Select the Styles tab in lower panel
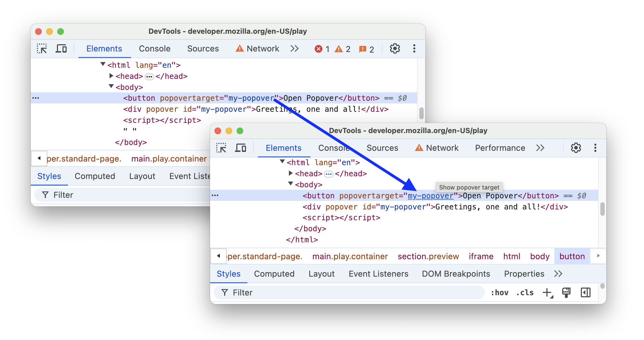This screenshot has height=340, width=644. point(229,274)
